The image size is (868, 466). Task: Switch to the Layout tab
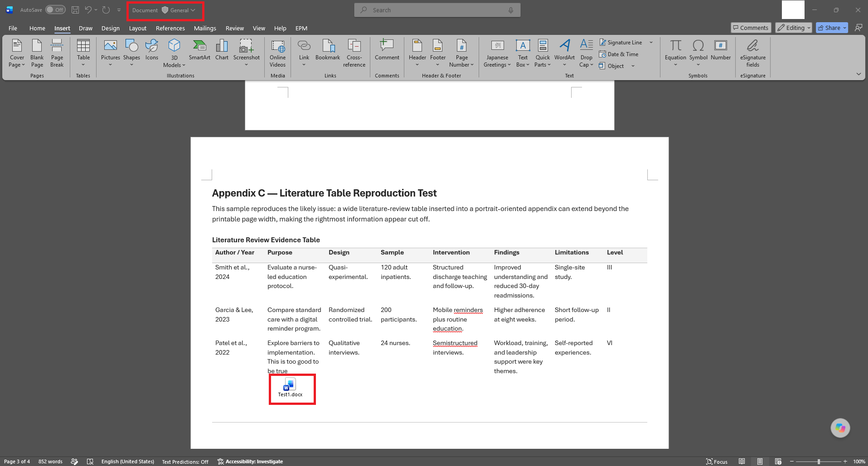[x=138, y=28]
